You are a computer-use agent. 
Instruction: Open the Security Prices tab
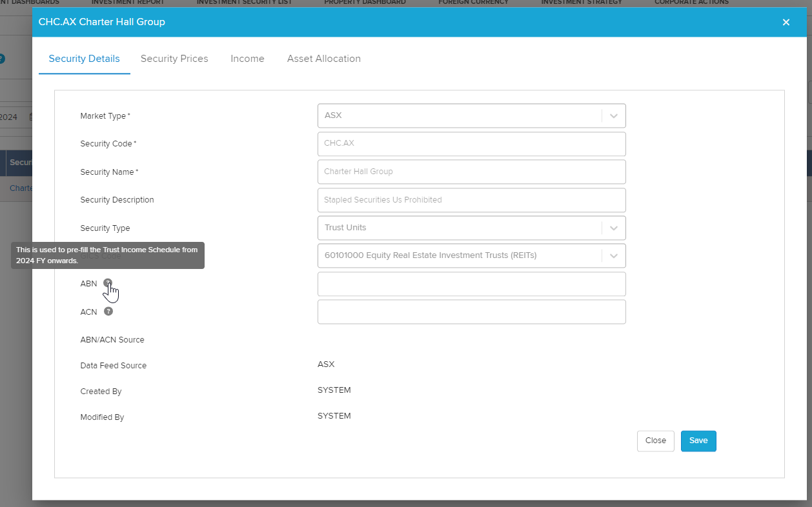click(174, 59)
